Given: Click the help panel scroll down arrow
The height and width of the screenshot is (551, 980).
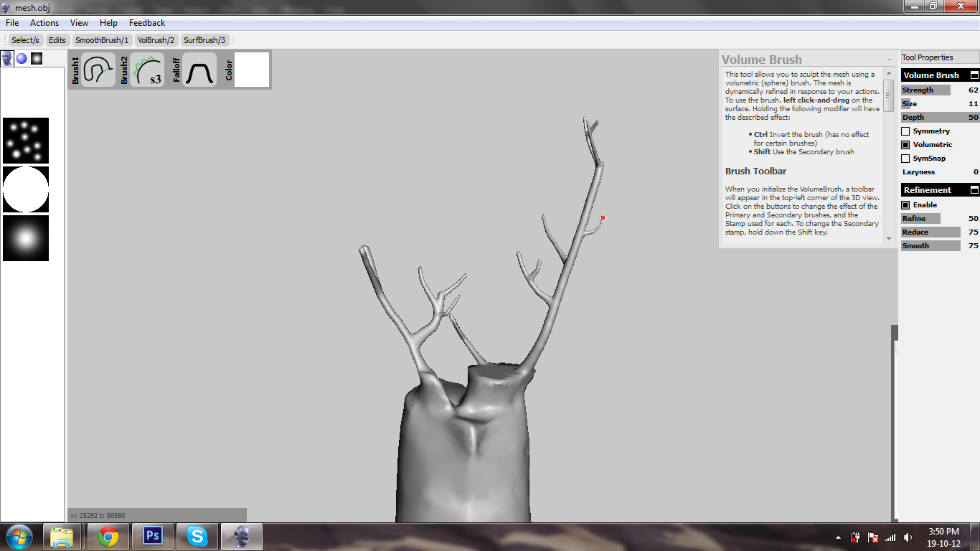Looking at the screenshot, I should [x=889, y=238].
